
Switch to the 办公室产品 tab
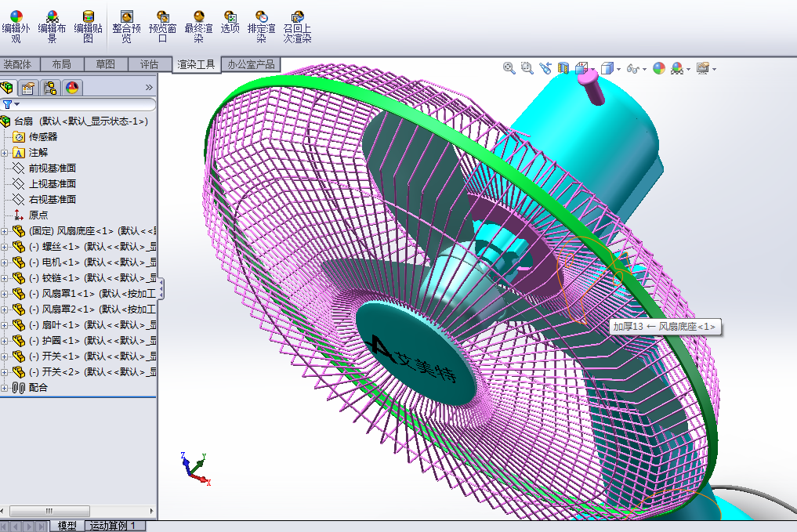251,64
